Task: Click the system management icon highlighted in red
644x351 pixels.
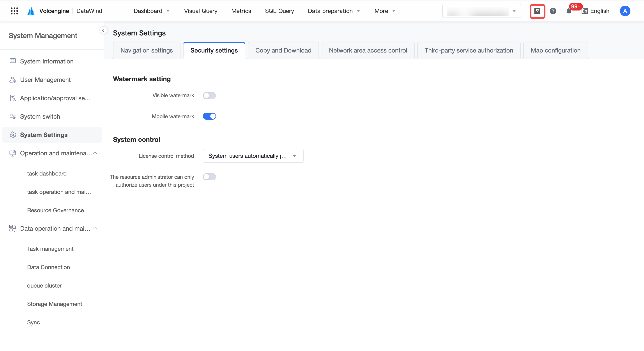Action: 537,11
